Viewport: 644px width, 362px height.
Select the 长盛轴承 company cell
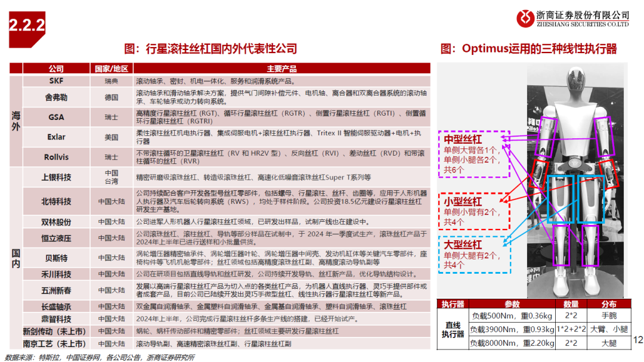(56, 307)
